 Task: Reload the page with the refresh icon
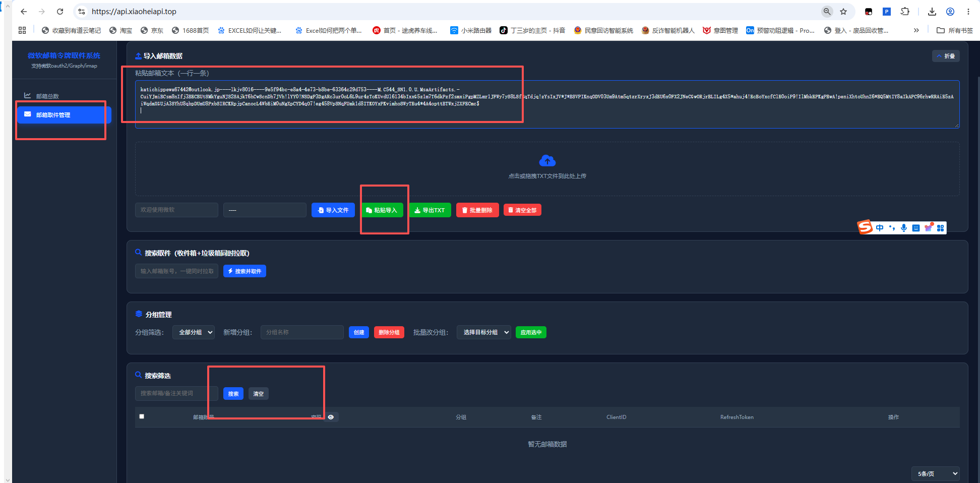tap(60, 12)
